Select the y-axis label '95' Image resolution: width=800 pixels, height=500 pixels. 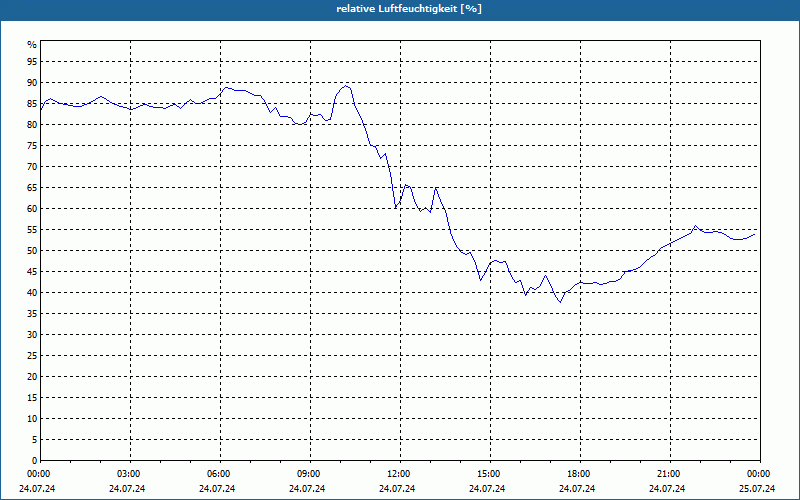[32, 62]
